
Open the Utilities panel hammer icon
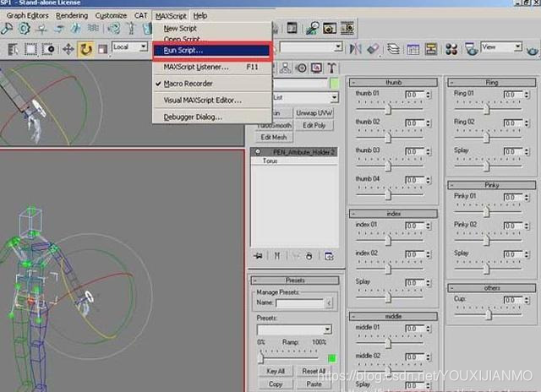331,68
